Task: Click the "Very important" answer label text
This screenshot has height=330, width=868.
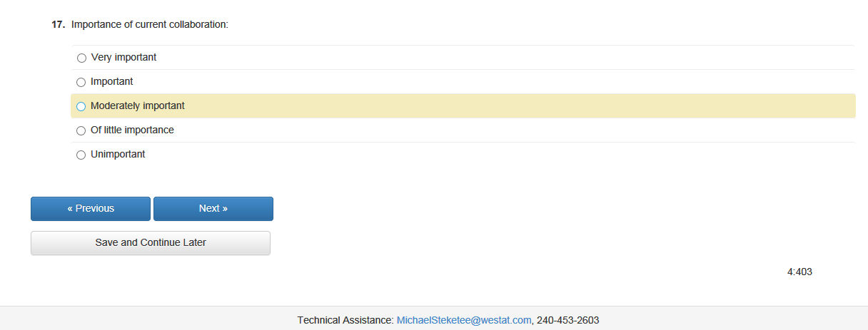Action: (123, 57)
